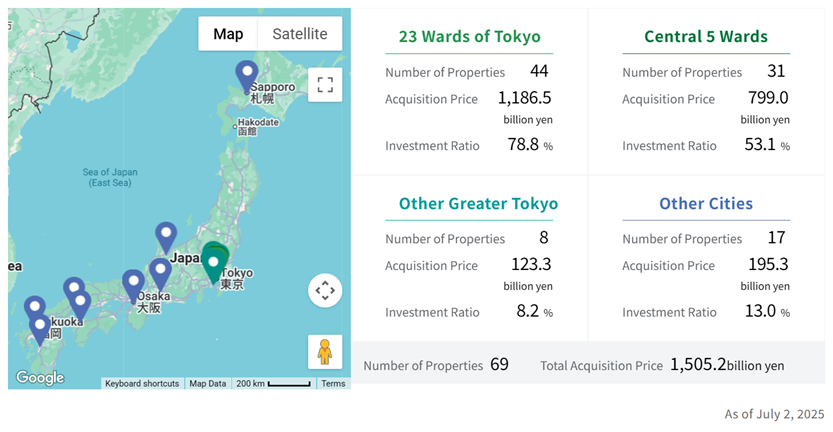
Task: Switch to Satellite view
Action: tap(300, 34)
